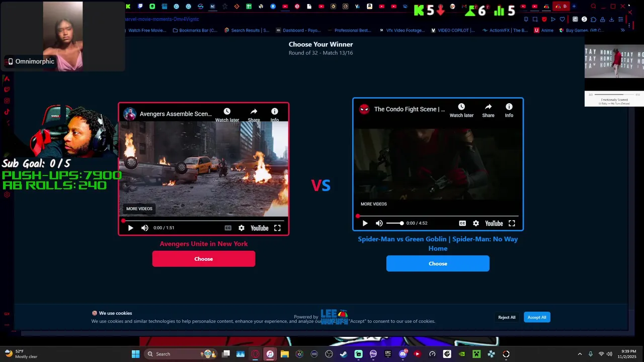Open Vfx Video Footage bookmark

(x=401, y=30)
